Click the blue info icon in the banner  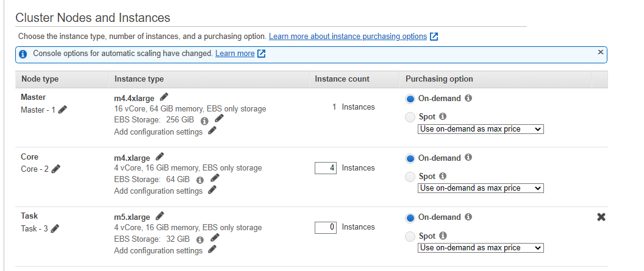click(23, 54)
